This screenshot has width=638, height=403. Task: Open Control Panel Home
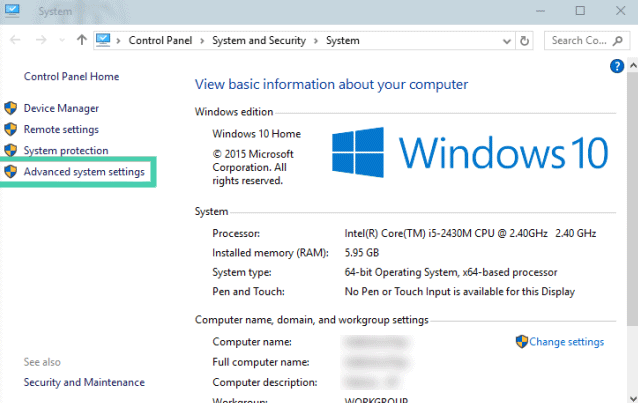[x=71, y=77]
